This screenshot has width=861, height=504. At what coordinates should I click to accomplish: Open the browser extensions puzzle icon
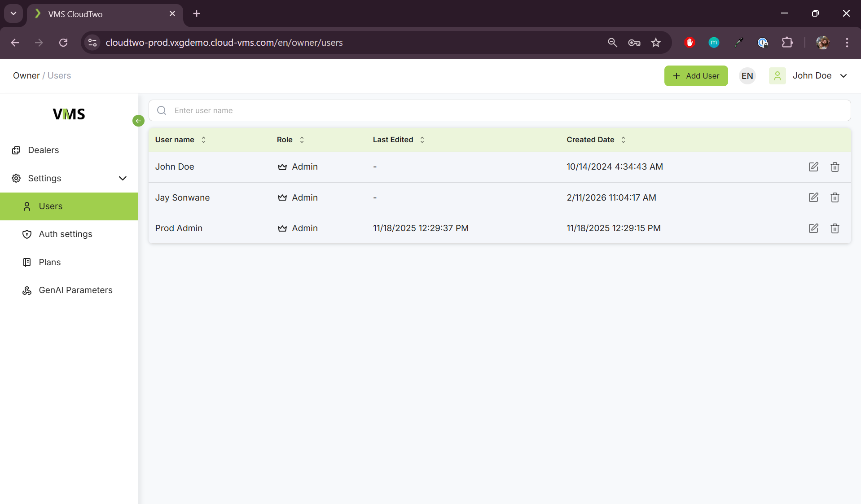787,43
